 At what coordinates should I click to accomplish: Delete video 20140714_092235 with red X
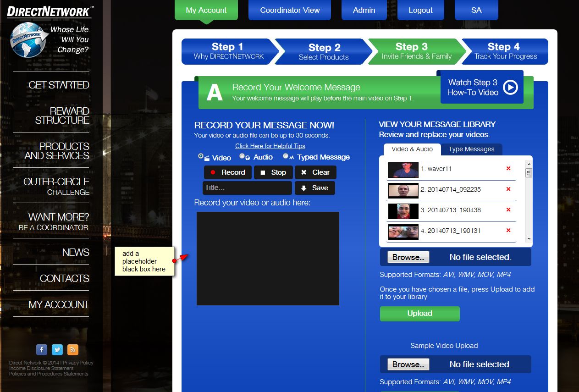tap(508, 189)
